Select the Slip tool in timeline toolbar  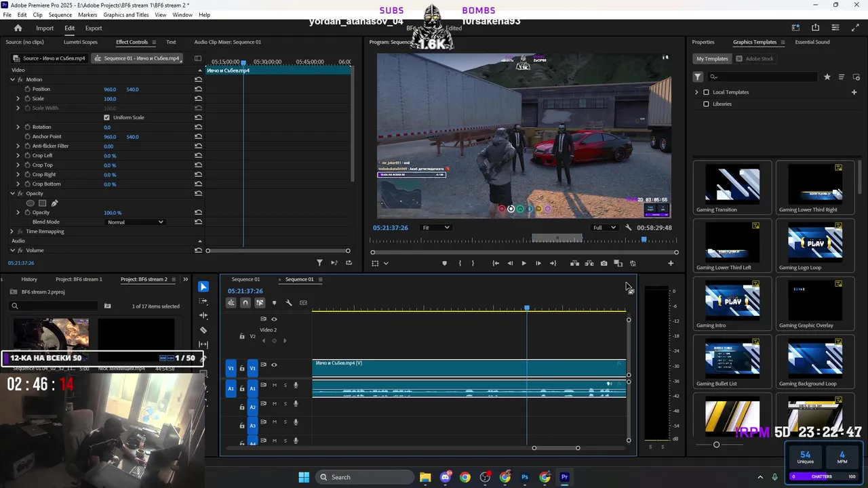[x=203, y=344]
